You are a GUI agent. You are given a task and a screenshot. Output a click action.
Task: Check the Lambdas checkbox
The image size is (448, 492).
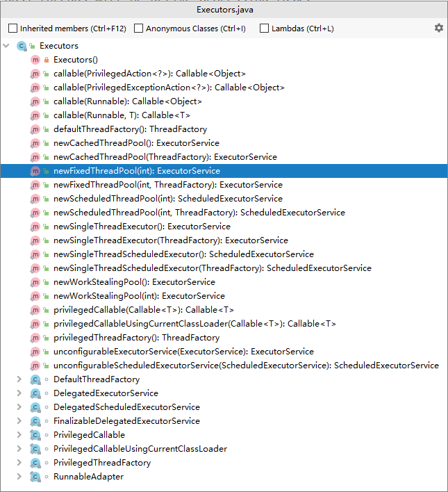pyautogui.click(x=264, y=28)
